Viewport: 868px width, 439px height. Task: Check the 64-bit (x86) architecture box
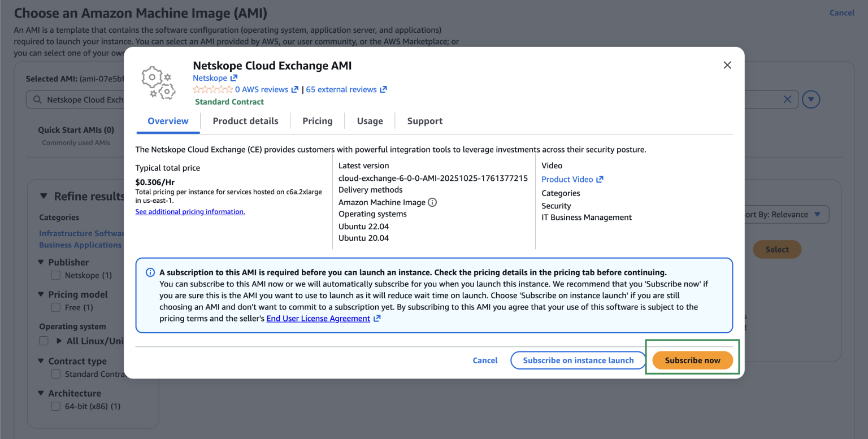tap(56, 406)
